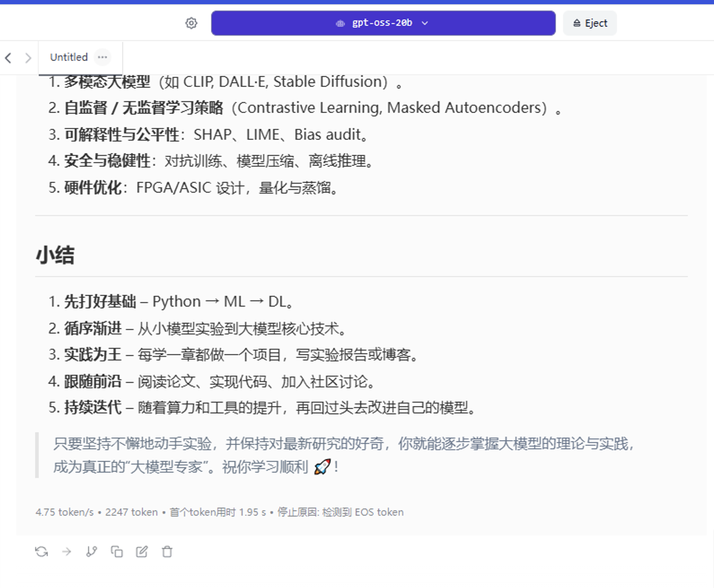Branch the conversation using the fork icon
The image size is (714, 588).
click(92, 552)
